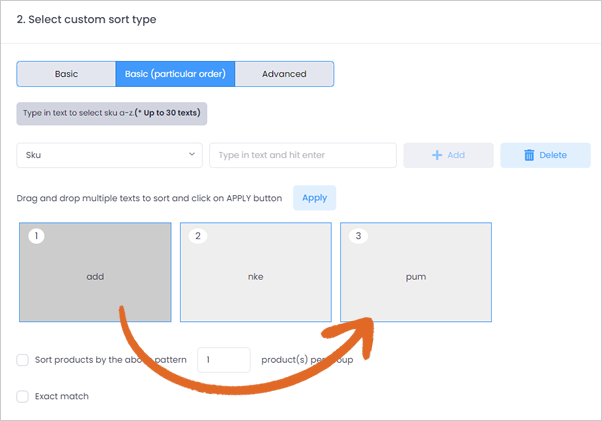The width and height of the screenshot is (602, 421).
Task: Click the plus icon on Add
Action: tap(437, 155)
